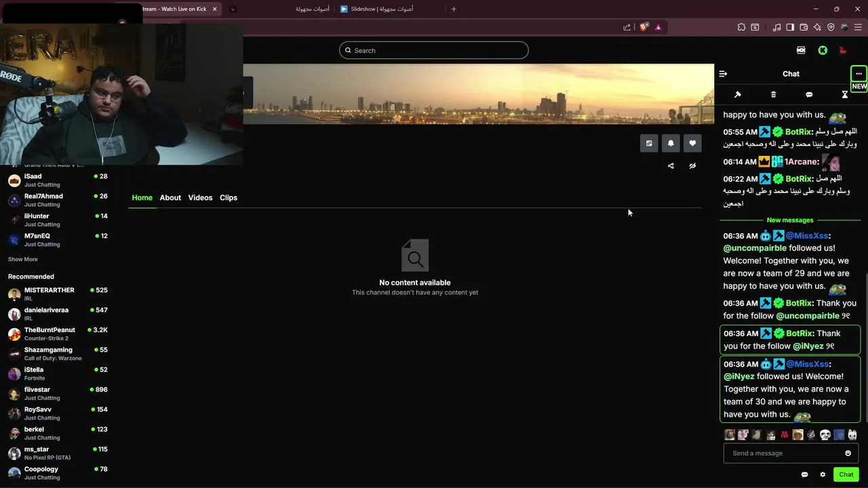Screen dimensions: 868x488
Task: Open ms_star No Pixel RP channel
Action: point(58,453)
